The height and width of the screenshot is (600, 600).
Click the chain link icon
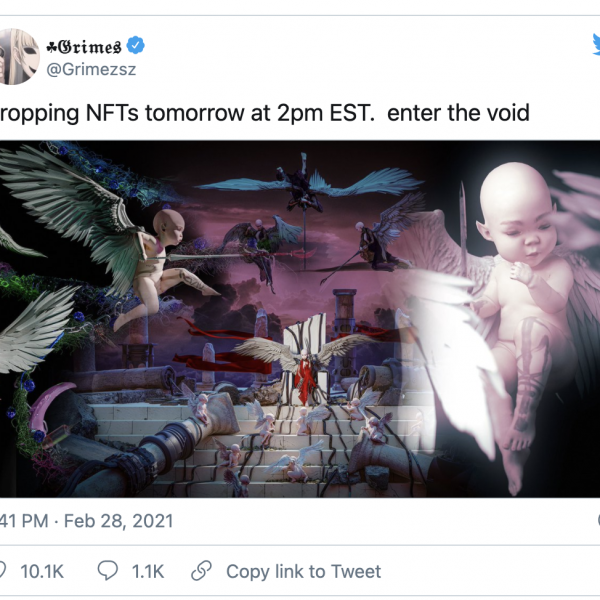(201, 571)
